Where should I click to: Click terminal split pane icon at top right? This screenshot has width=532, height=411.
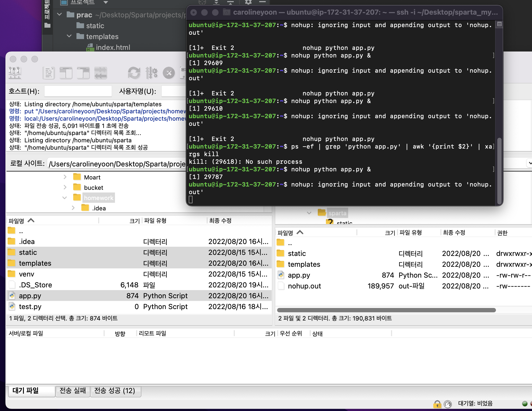point(499,24)
